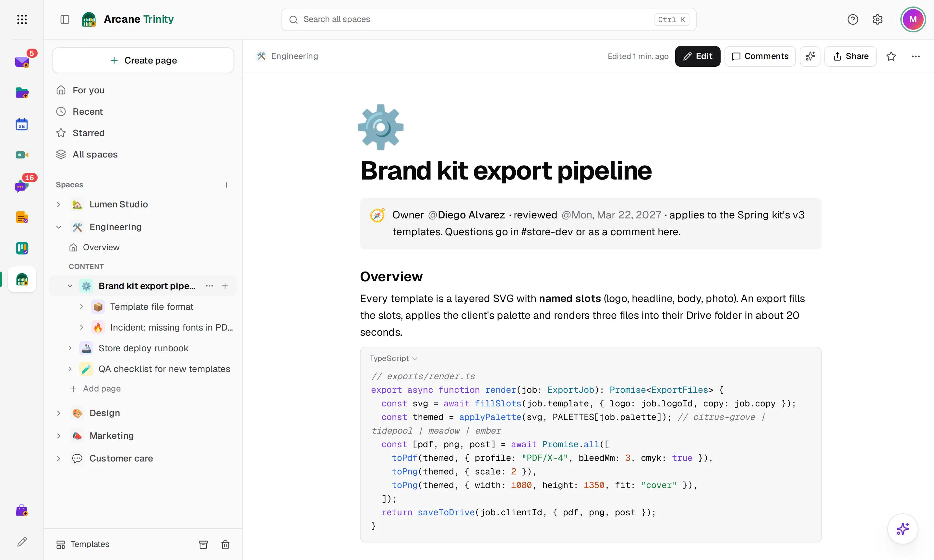The width and height of the screenshot is (934, 560).
Task: Open the archive icon in sidebar footer
Action: pyautogui.click(x=203, y=544)
